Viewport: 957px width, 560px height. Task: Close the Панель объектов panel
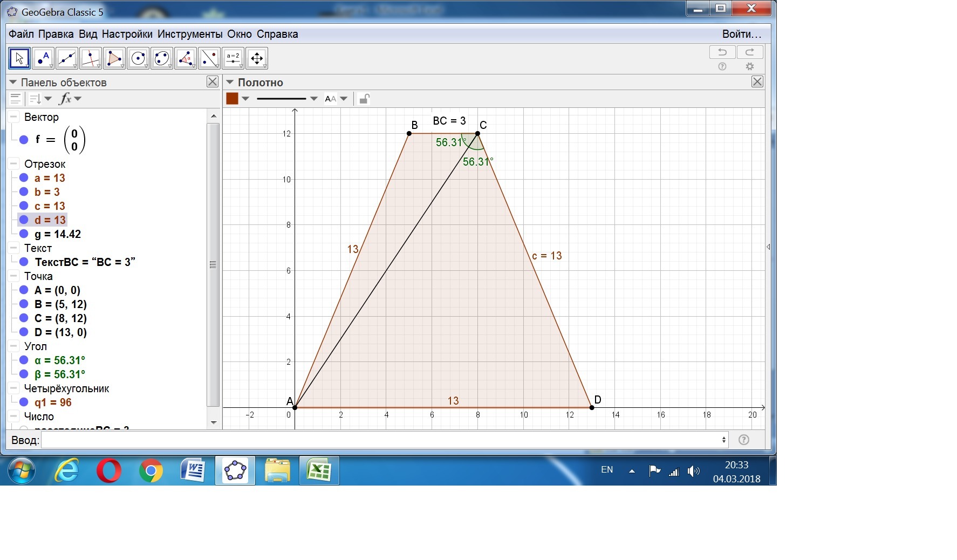213,81
